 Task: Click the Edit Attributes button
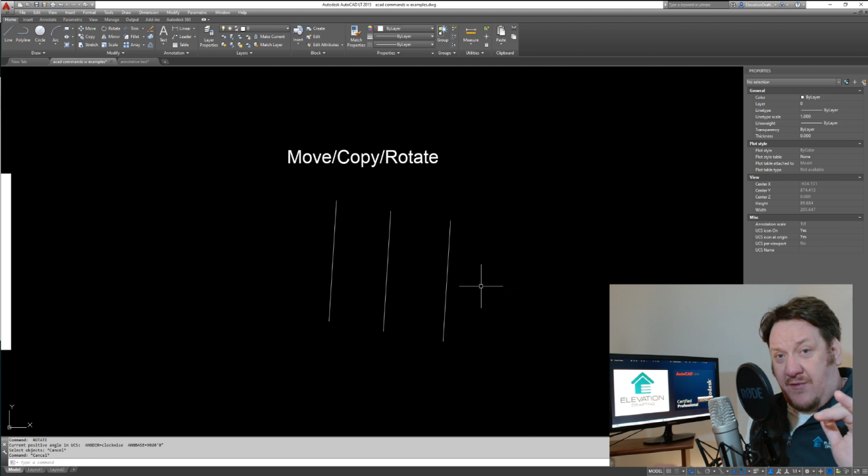click(x=324, y=45)
